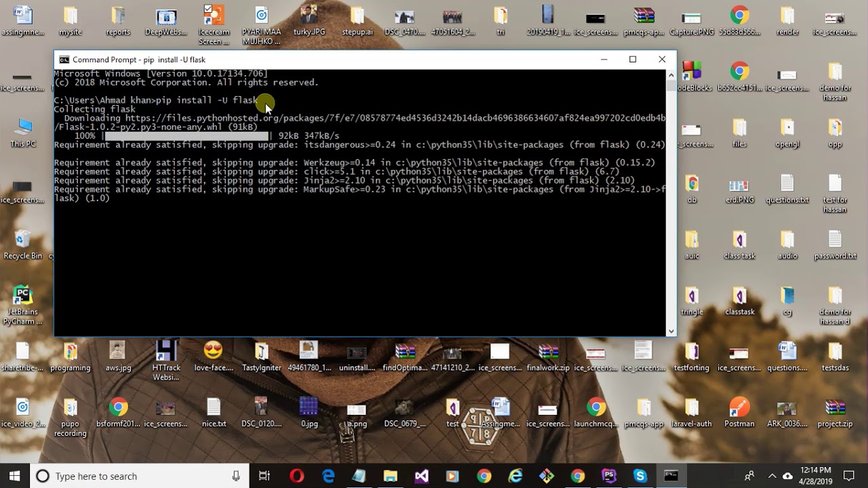Viewport: 868px width, 488px height.
Task: Select the reports folder on the desktop
Action: point(118,22)
